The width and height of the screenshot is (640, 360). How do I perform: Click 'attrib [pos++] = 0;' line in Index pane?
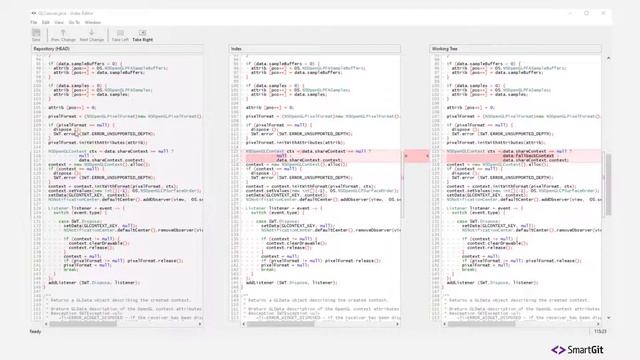click(269, 107)
